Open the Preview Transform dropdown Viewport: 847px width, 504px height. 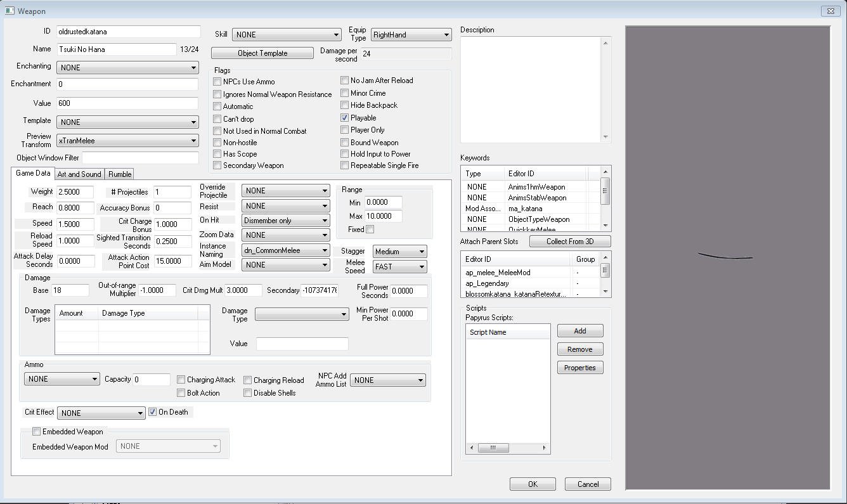(128, 141)
